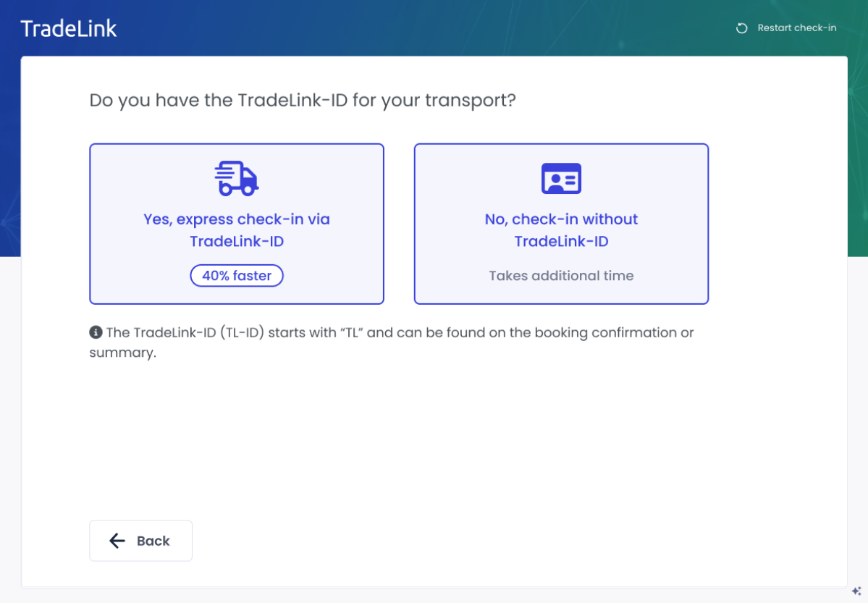Click the info icon beside the TL-ID hint
868x603 pixels.
click(96, 332)
